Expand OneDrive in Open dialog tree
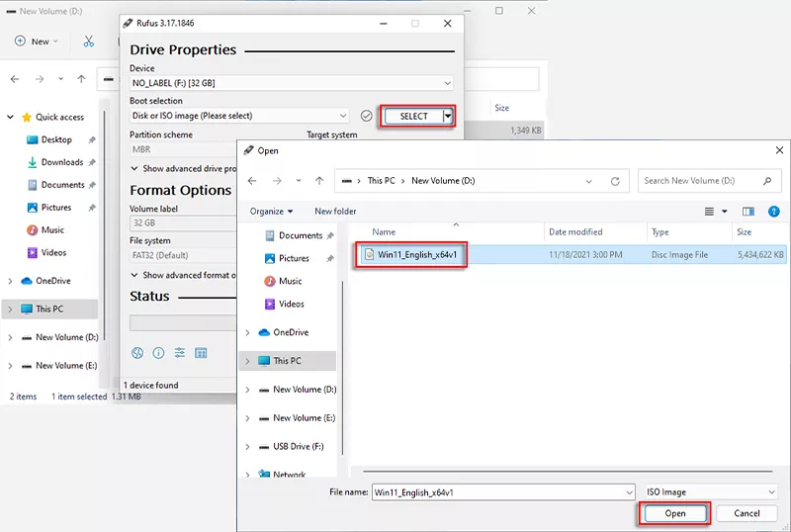Image resolution: width=791 pixels, height=532 pixels. click(247, 332)
